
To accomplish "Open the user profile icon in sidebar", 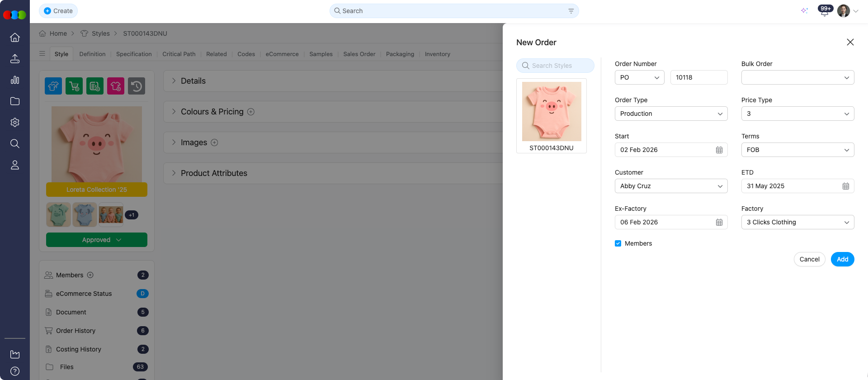I will pos(15,165).
